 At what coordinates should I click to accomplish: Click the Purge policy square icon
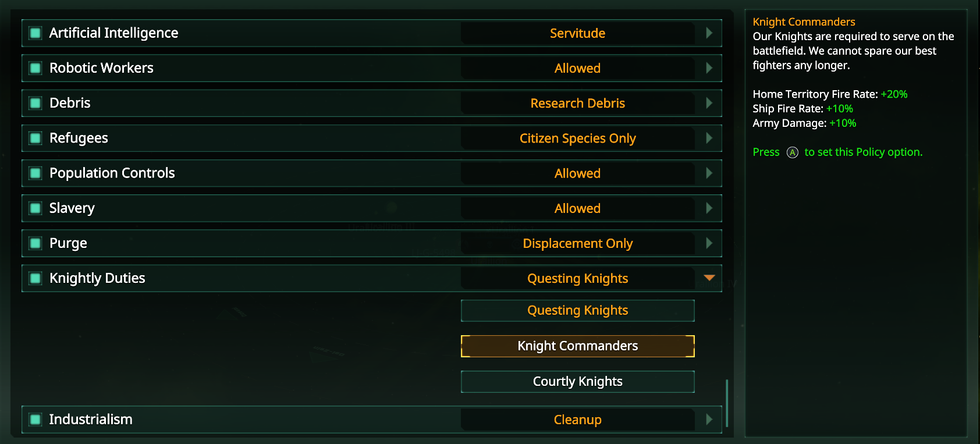click(x=35, y=243)
